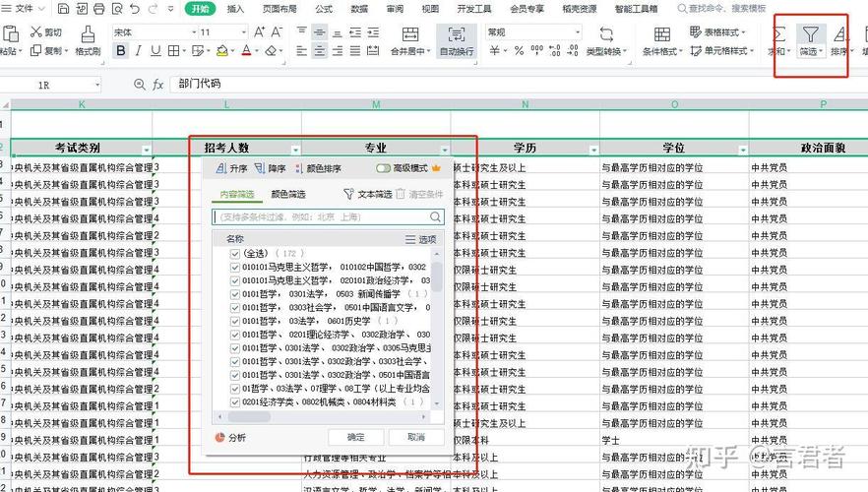Open the number format dropdown showing 常规
Screen dimensions: 868x492
click(x=578, y=32)
